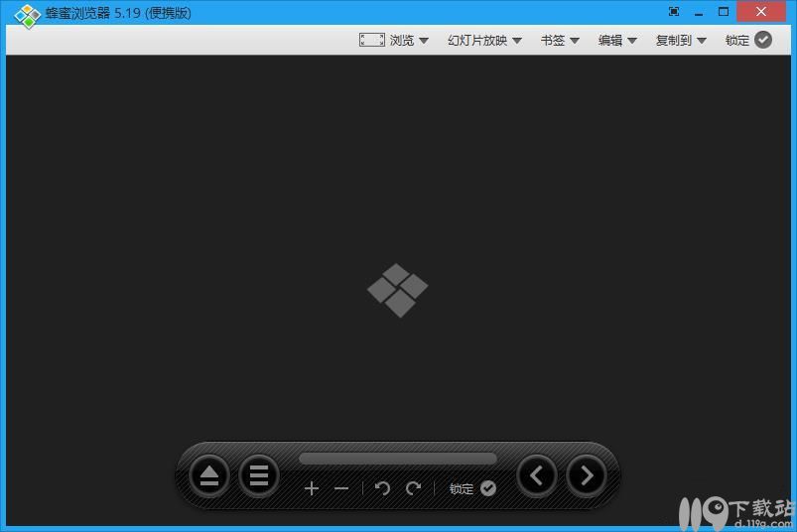
Task: Rotate image counterclockwise
Action: click(x=382, y=488)
